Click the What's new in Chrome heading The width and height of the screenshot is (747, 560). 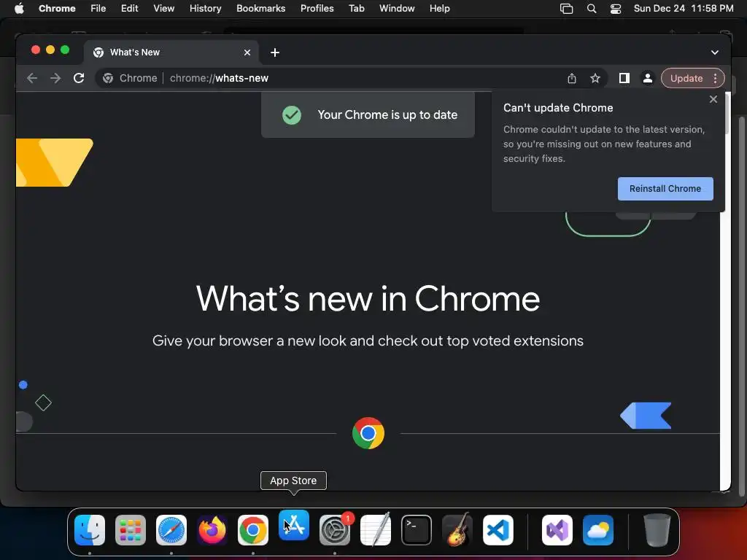pos(368,298)
